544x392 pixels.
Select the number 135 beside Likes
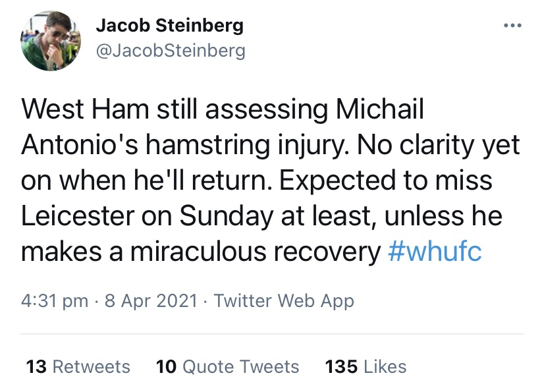(x=341, y=367)
